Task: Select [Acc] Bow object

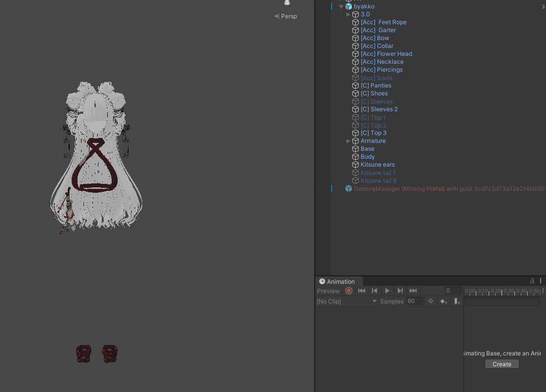Action: (375, 39)
